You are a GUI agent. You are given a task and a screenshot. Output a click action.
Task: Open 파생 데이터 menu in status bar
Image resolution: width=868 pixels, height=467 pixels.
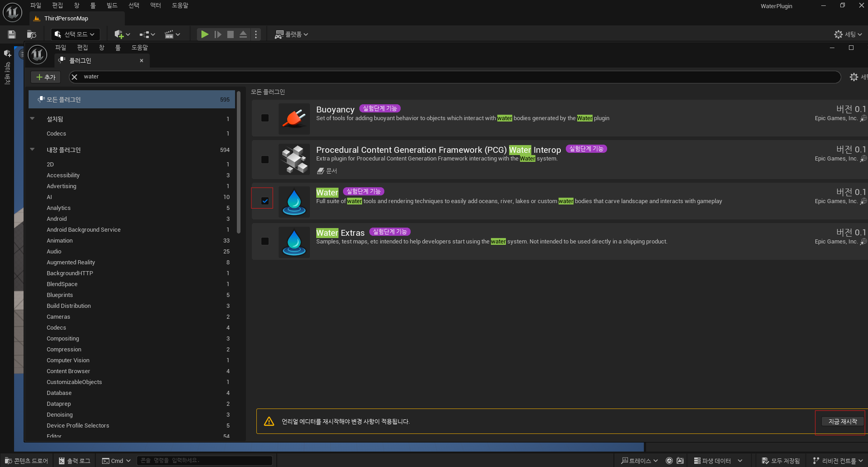tap(718, 461)
